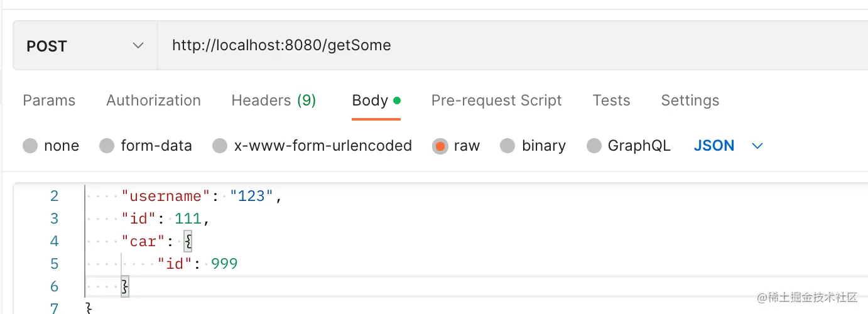Viewport: 868px width, 314px height.
Task: Switch to the Params tab
Action: (49, 100)
